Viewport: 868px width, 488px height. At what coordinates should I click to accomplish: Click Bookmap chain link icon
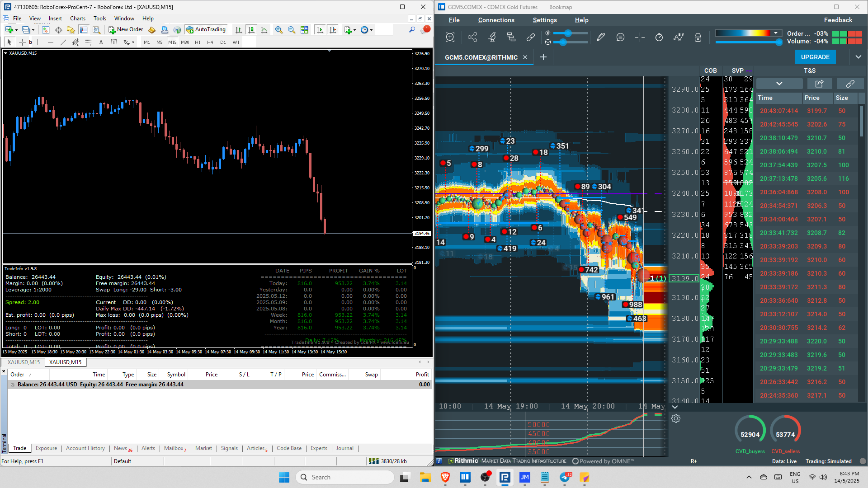pos(531,38)
